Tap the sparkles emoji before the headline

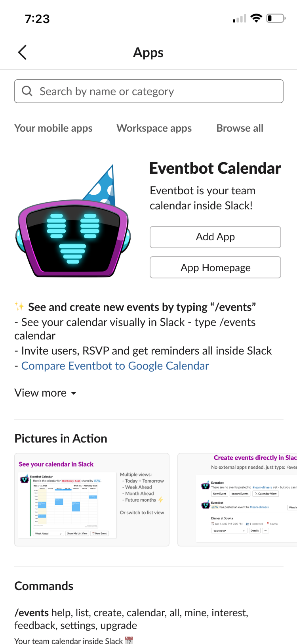(x=19, y=307)
